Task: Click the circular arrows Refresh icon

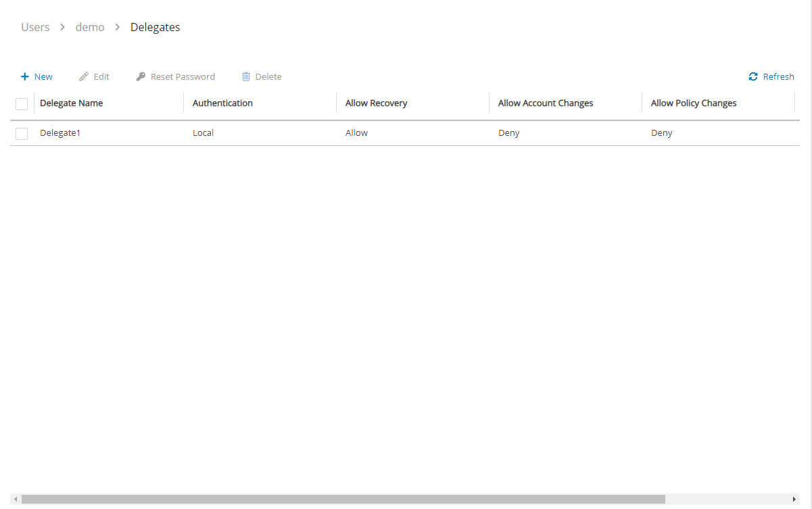Action: coord(753,76)
